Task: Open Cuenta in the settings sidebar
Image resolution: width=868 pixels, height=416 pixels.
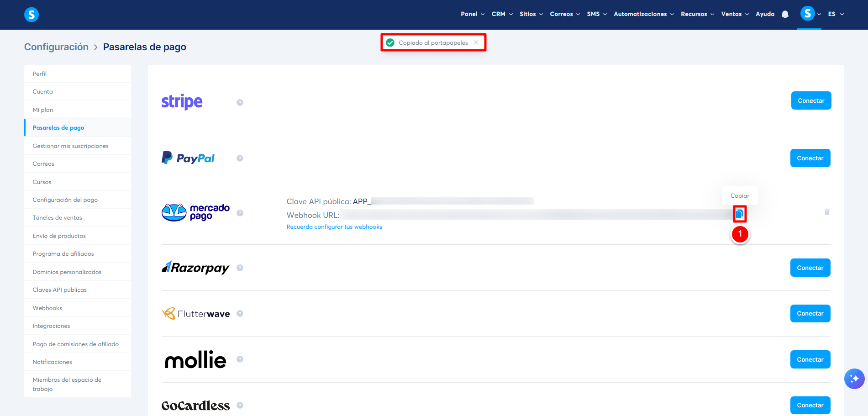Action: pos(78,92)
